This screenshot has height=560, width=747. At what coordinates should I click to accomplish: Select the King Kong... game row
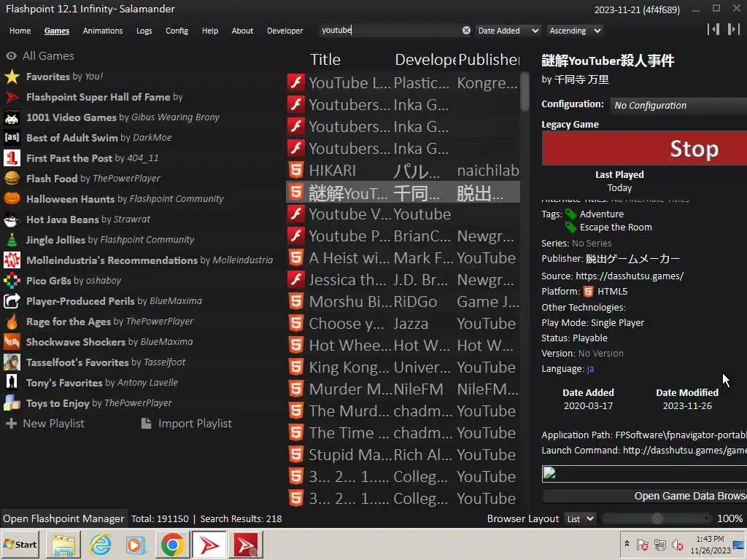[403, 367]
